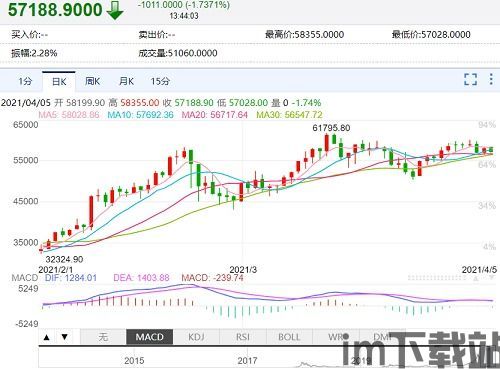Select the BOLL indicator button
The height and width of the screenshot is (369, 500).
[289, 337]
